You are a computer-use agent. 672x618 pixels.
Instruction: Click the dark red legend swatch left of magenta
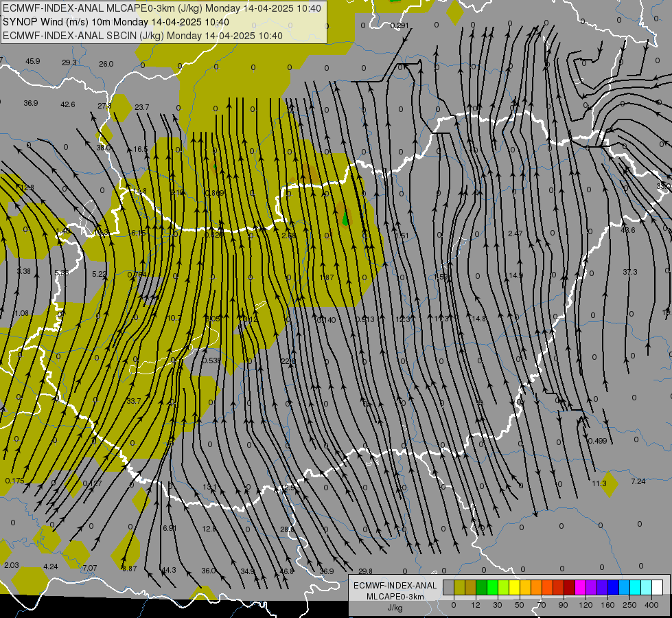tap(569, 588)
